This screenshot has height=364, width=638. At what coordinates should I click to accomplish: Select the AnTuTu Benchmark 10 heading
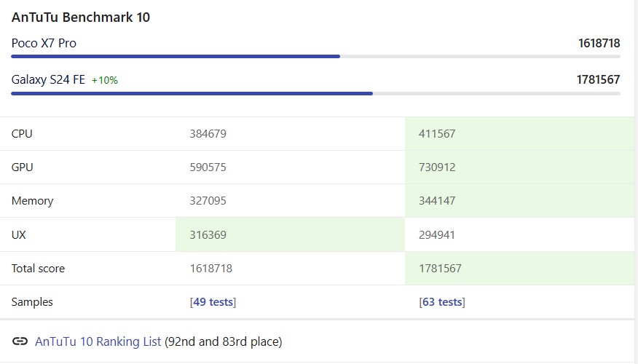(81, 17)
